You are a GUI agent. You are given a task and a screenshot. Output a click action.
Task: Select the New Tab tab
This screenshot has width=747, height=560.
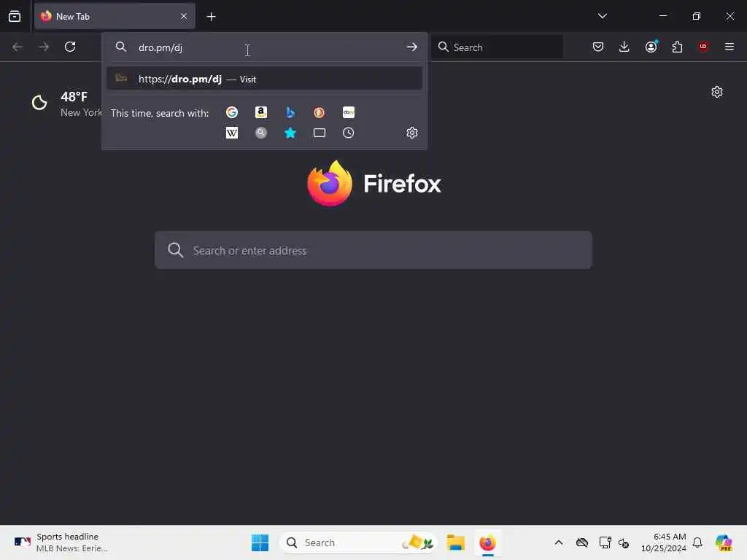[x=115, y=17]
